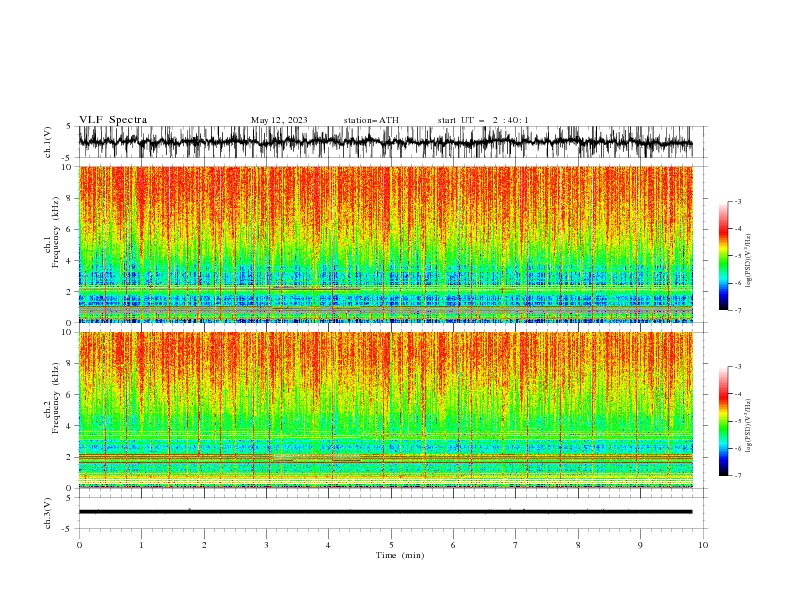Click the "ch.1(V)" axis label
Image resolution: width=792 pixels, height=612 pixels.
(x=48, y=142)
